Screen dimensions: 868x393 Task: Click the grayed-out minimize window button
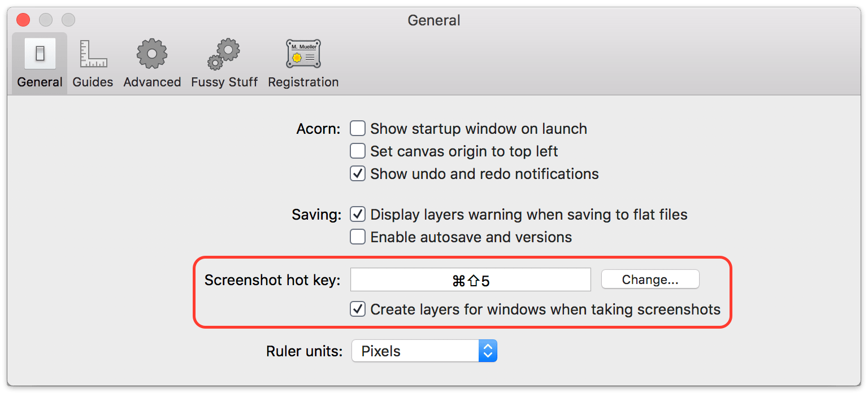coord(46,20)
